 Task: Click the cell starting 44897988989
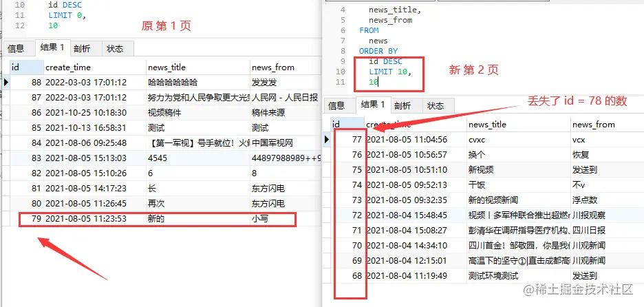286,158
